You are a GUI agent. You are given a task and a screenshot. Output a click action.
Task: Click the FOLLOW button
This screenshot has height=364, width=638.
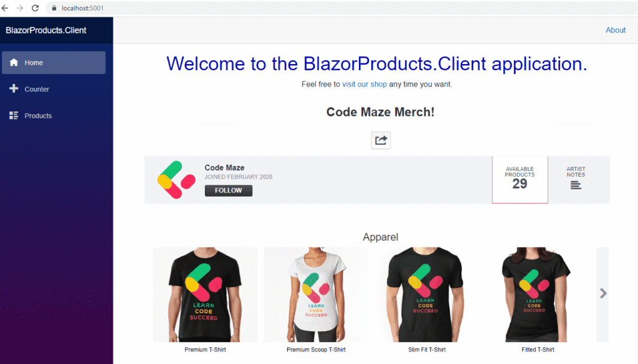pyautogui.click(x=228, y=190)
